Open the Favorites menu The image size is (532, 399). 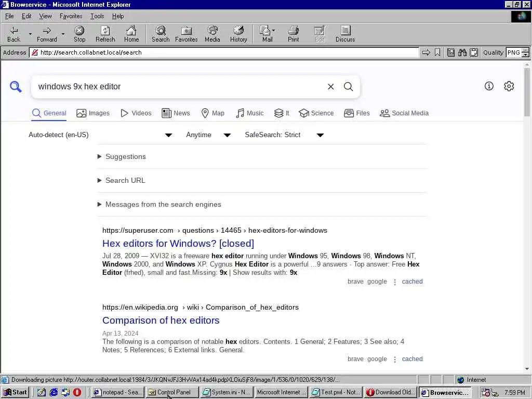coord(71,16)
